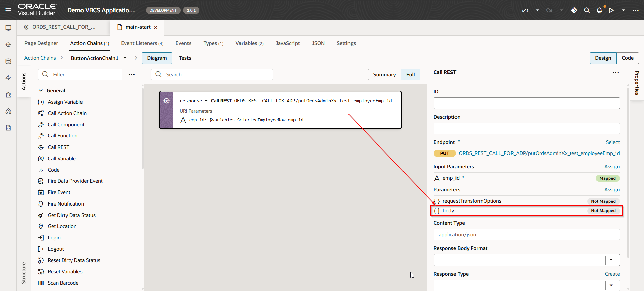Image resolution: width=644 pixels, height=291 pixels.
Task: Switch diagram view to Summary
Action: tap(384, 75)
